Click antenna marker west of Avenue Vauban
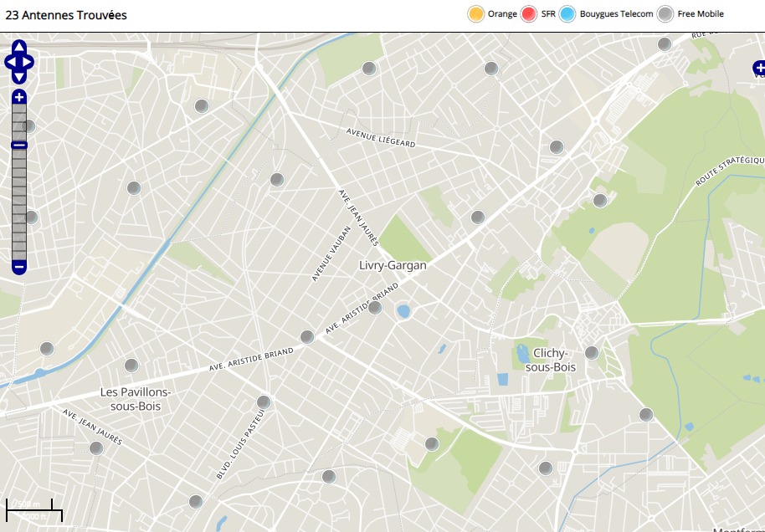 (277, 179)
